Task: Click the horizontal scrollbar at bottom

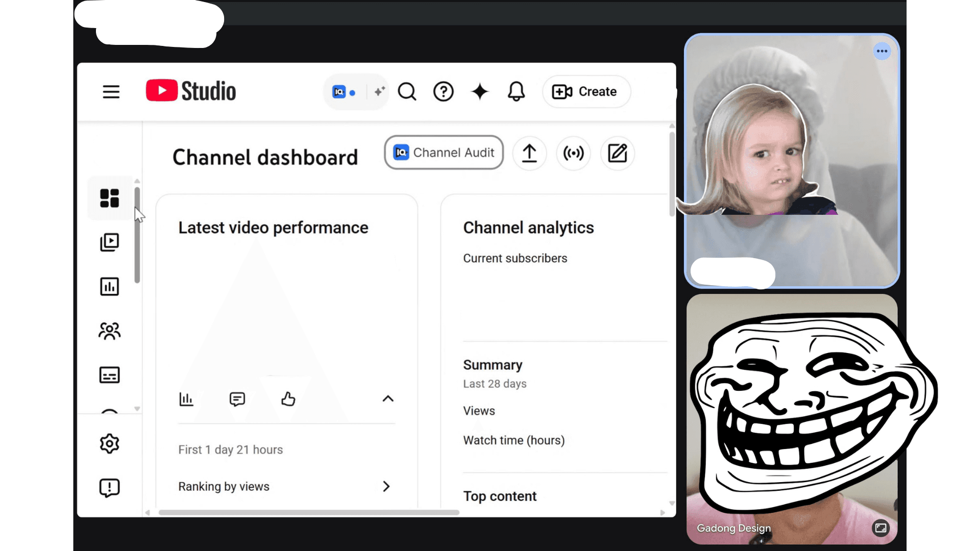Action: coord(309,512)
